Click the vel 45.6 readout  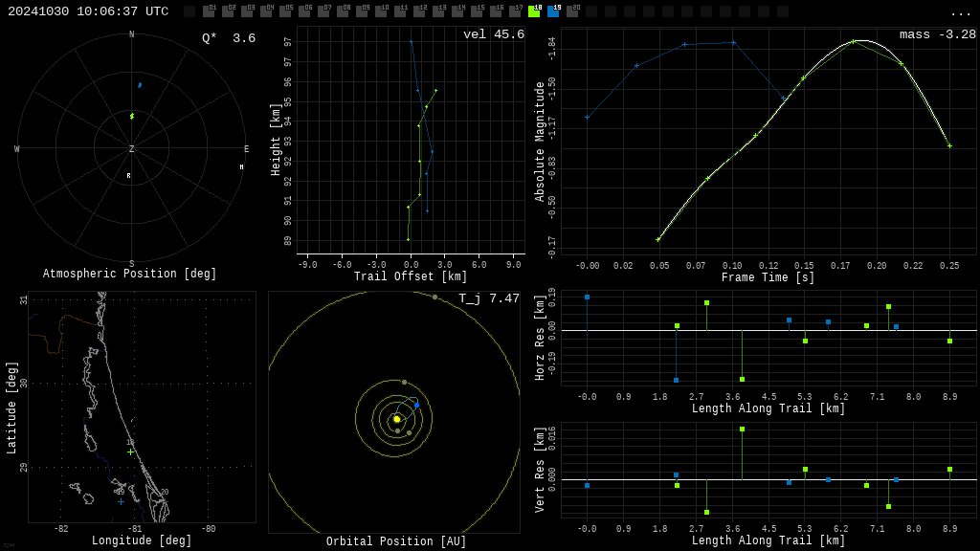493,34
